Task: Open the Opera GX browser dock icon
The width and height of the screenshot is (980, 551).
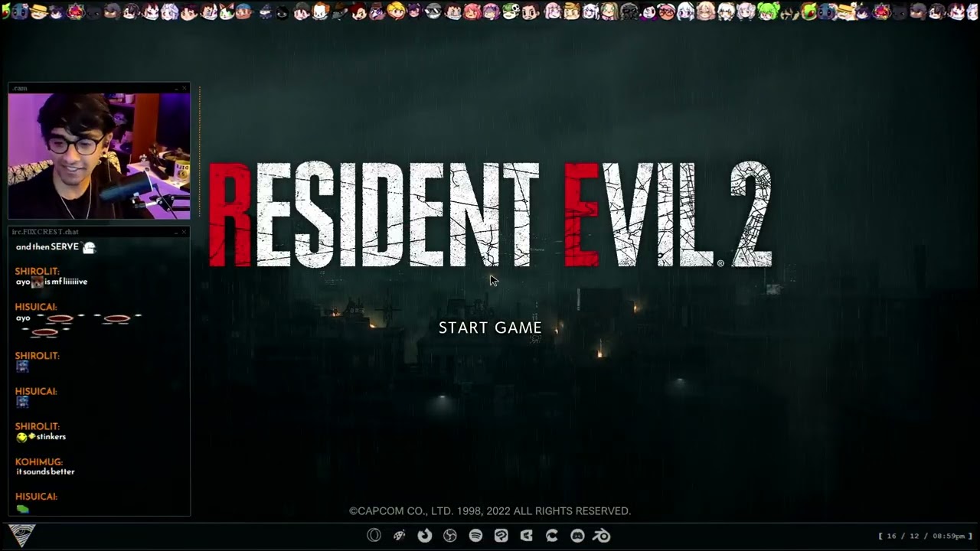Action: tap(374, 536)
